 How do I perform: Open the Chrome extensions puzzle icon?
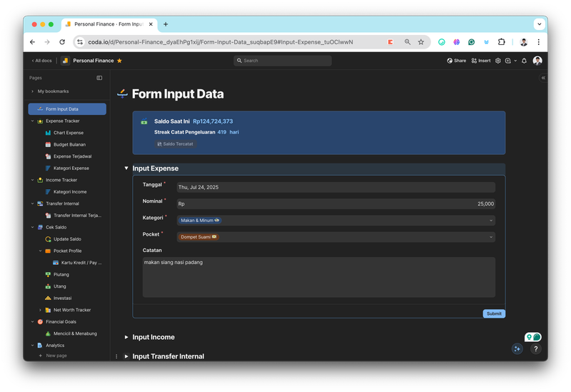click(x=502, y=42)
